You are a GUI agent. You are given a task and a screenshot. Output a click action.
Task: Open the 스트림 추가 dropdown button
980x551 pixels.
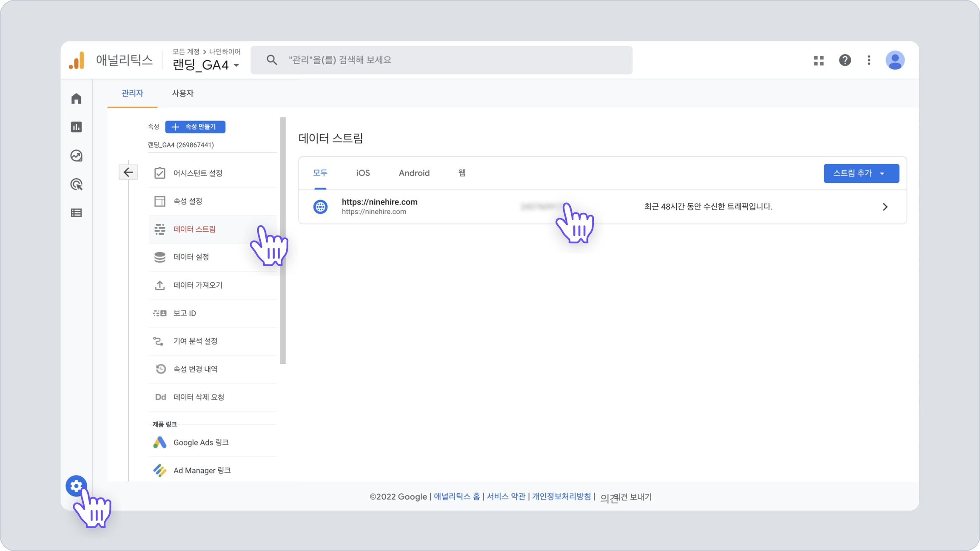(861, 173)
